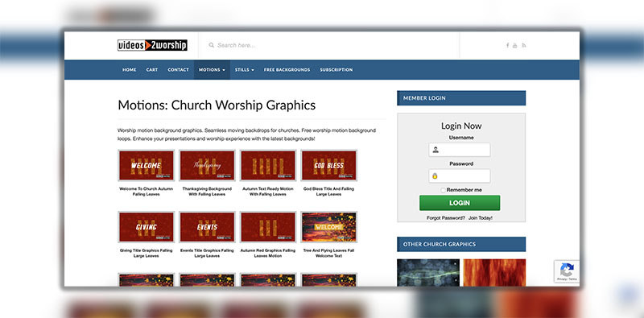Open the Facebook social icon
The width and height of the screenshot is (644, 318).
(508, 45)
